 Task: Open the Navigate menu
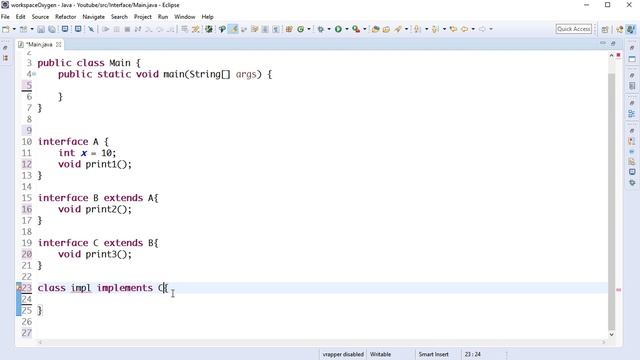(93, 17)
